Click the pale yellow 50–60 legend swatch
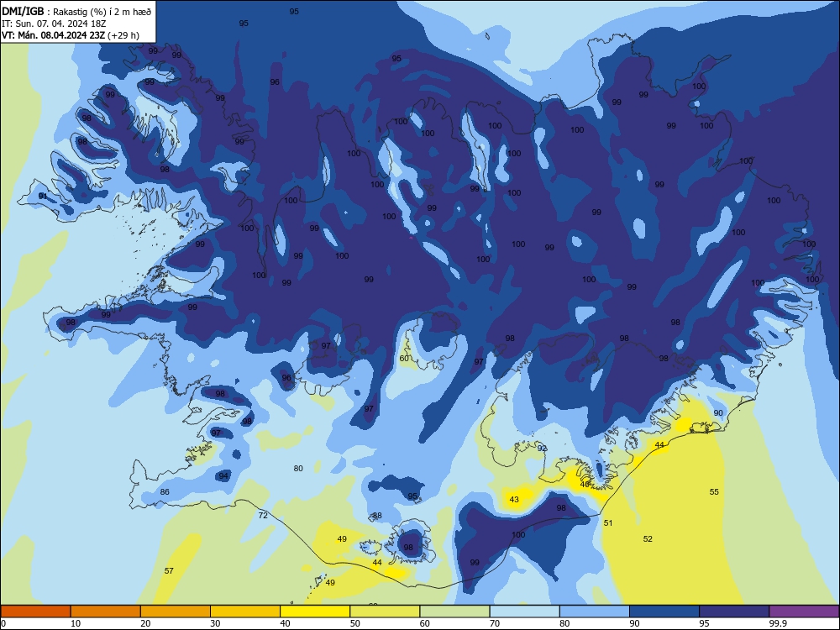The image size is (840, 630). [x=386, y=612]
